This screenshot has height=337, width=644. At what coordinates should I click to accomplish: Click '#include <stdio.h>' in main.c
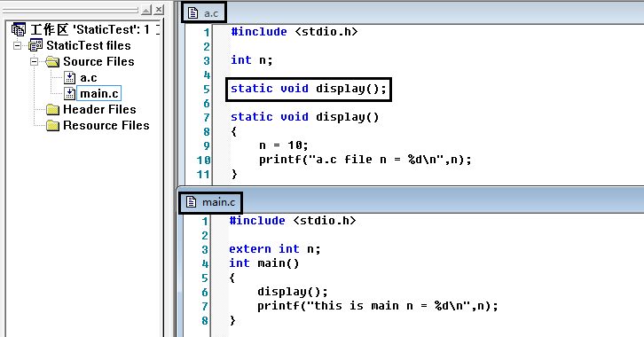point(293,221)
